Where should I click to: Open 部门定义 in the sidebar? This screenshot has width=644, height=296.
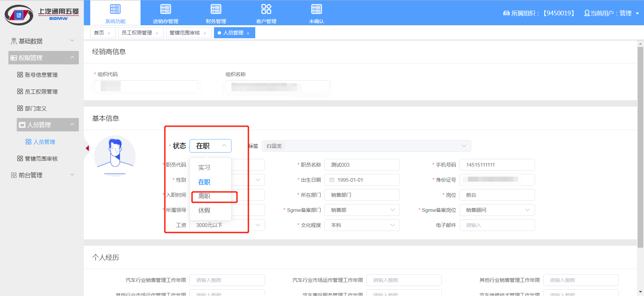tap(36, 108)
